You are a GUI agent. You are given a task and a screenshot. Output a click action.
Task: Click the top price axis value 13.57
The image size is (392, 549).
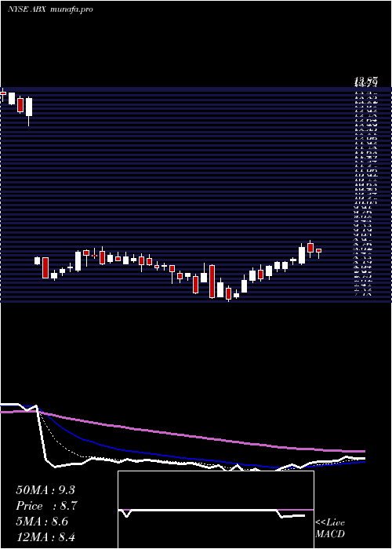coord(366,82)
